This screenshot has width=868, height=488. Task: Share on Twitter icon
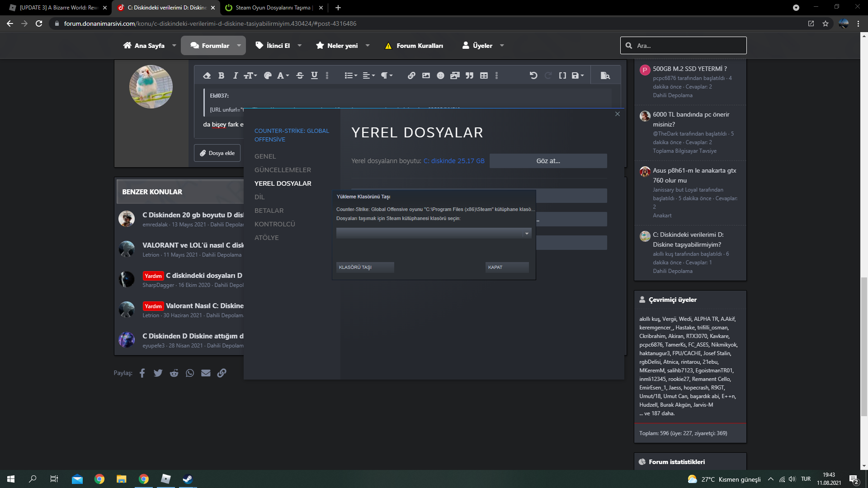158,373
